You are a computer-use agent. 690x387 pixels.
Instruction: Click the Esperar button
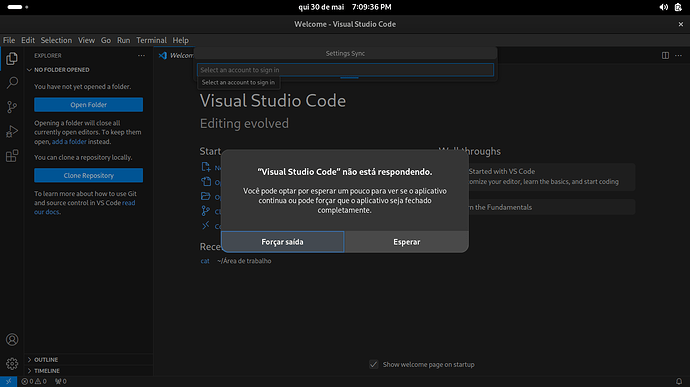tap(407, 242)
